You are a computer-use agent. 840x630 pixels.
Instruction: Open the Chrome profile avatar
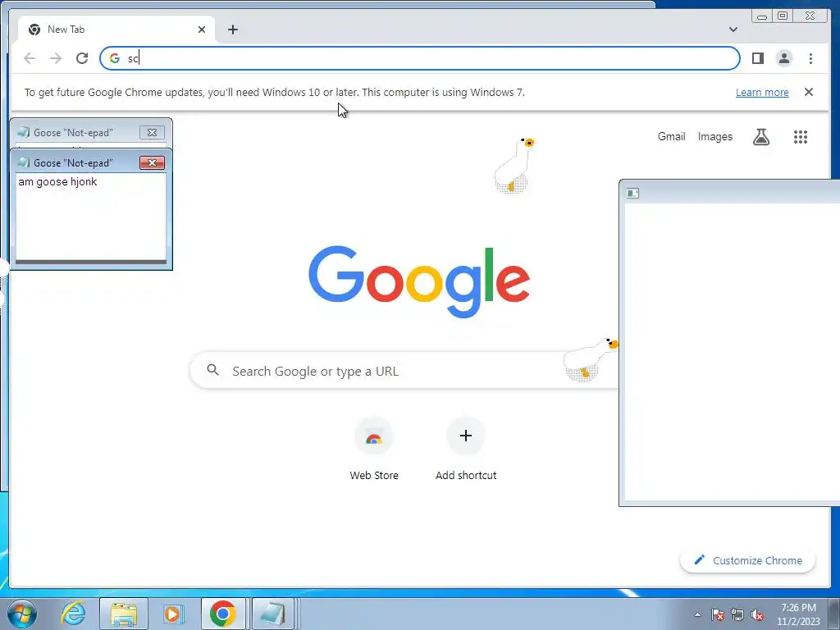783,58
